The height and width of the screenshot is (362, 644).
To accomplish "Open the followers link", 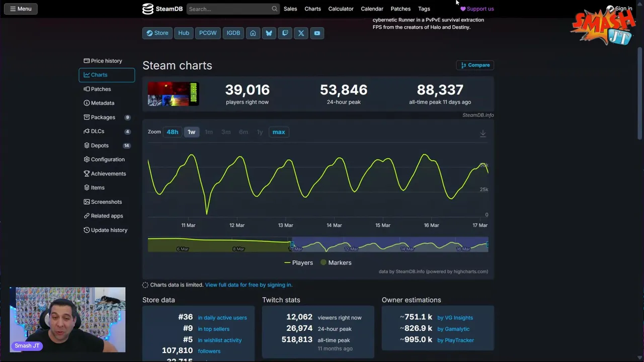I will (209, 351).
